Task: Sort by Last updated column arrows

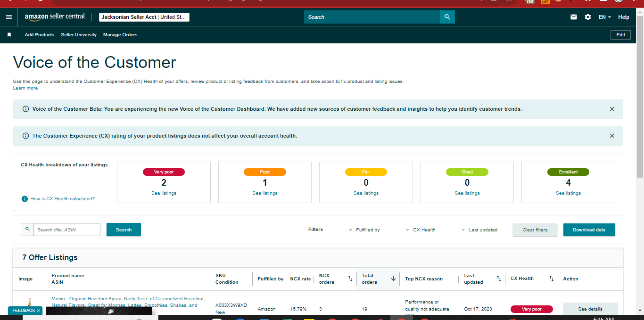Action: click(x=499, y=279)
